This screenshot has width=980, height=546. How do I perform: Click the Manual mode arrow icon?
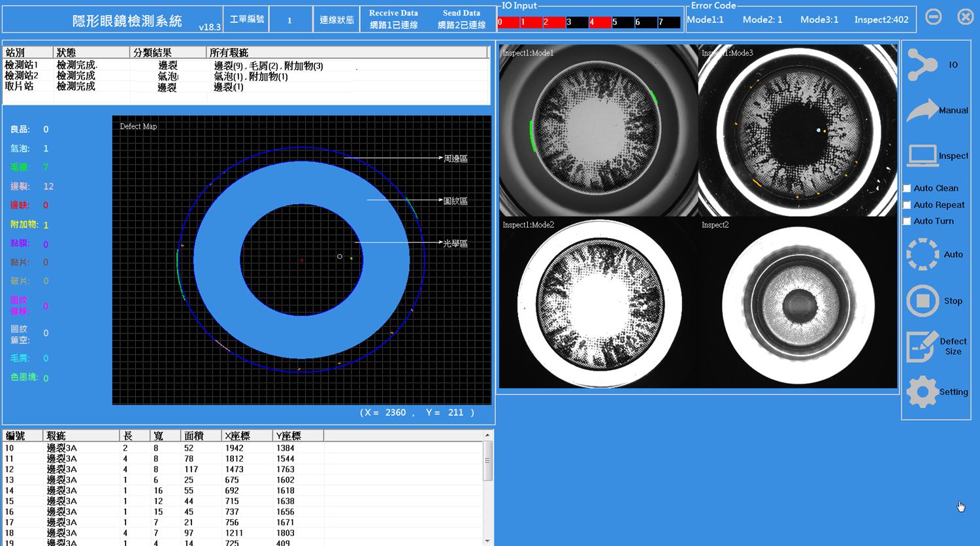(x=922, y=110)
